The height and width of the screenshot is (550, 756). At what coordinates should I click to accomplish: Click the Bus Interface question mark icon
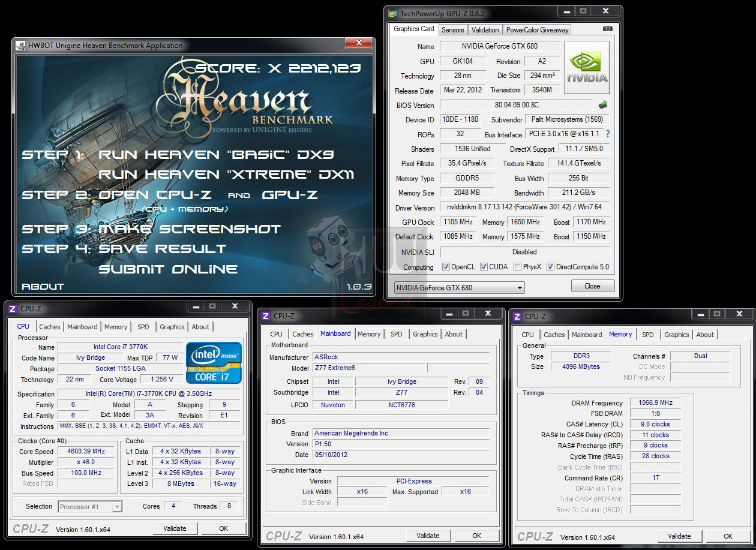click(x=607, y=134)
